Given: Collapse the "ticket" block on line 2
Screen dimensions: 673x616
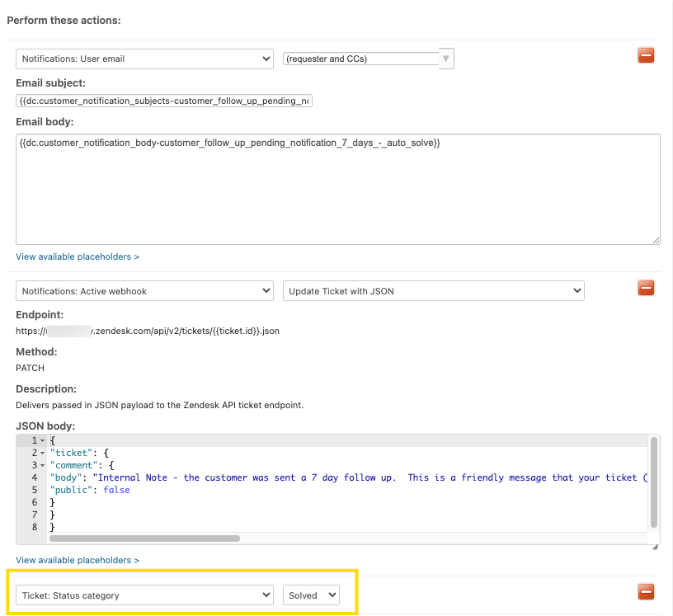Looking at the screenshot, I should (42, 453).
